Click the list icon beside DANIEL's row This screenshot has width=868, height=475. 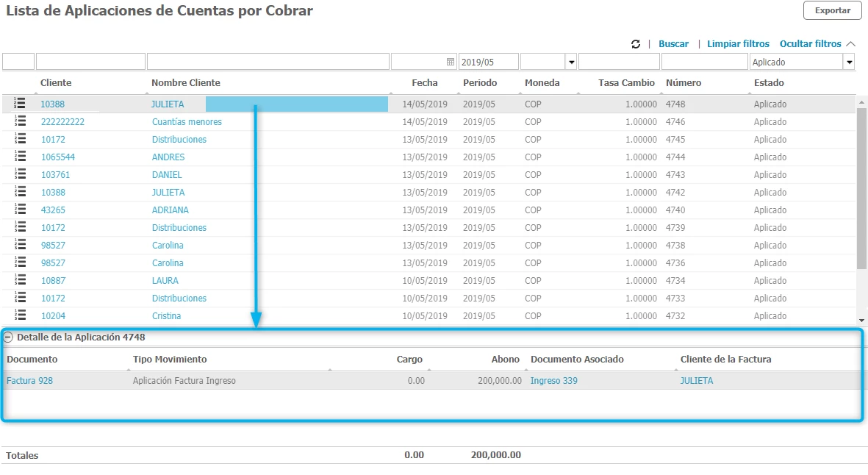point(21,174)
